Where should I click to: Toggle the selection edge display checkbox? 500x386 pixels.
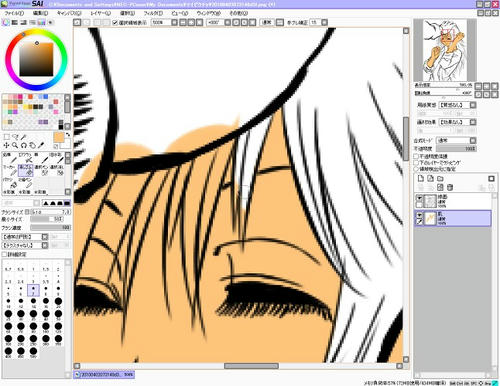click(115, 22)
